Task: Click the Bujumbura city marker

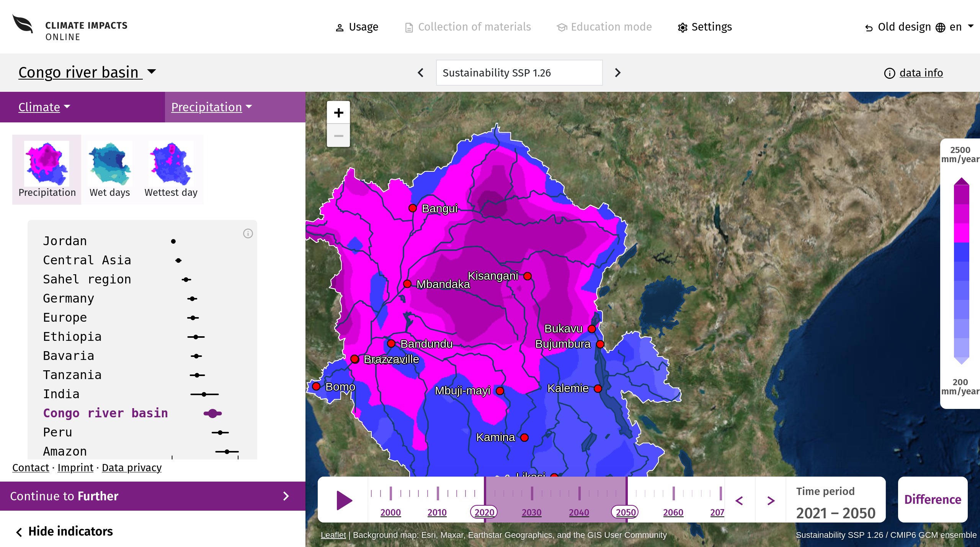Action: tap(600, 344)
